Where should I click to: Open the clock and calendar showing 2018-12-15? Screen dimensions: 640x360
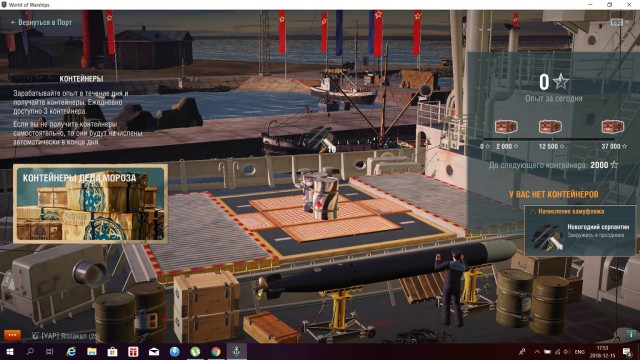pos(602,352)
